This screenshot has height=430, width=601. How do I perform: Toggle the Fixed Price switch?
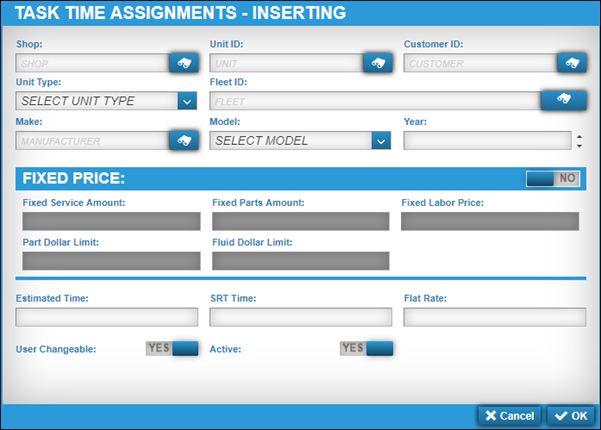553,178
